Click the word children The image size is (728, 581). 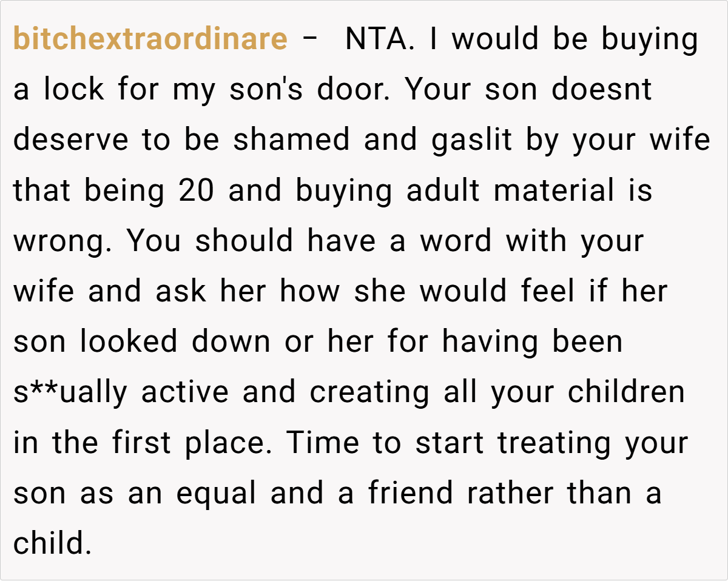coord(626,392)
